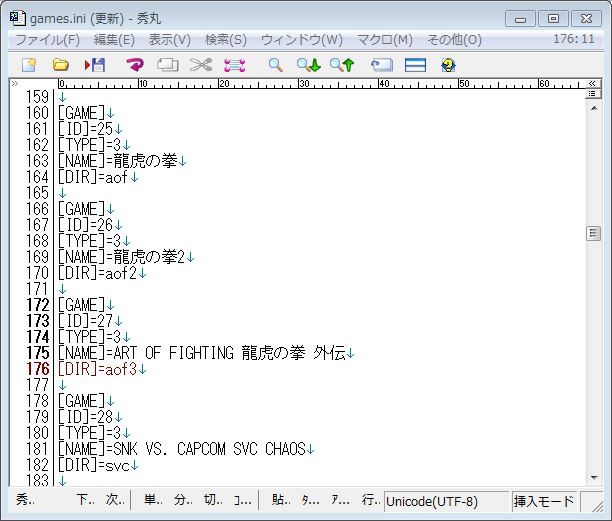Click the 切.. function key button

tap(213, 500)
